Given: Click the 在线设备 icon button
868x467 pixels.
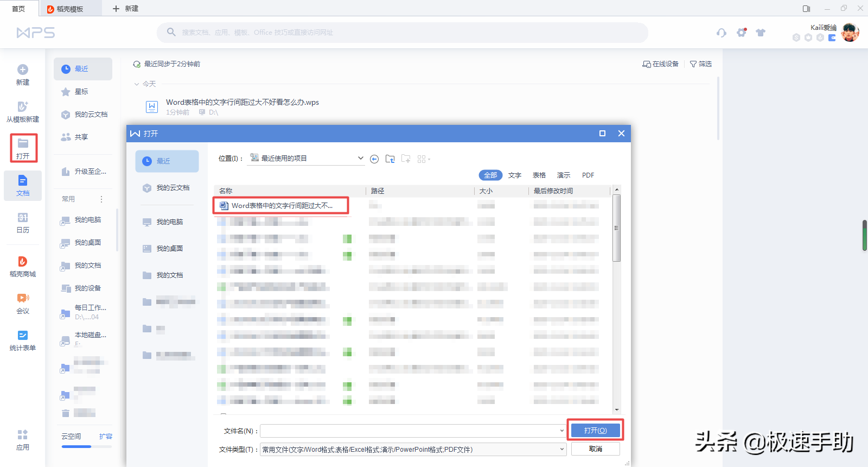Looking at the screenshot, I should click(x=660, y=64).
